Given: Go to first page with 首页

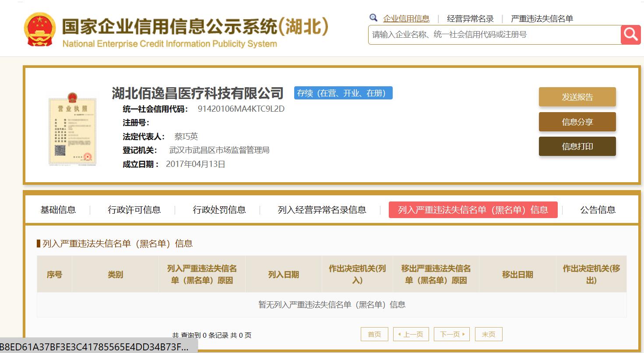Looking at the screenshot, I should (374, 334).
